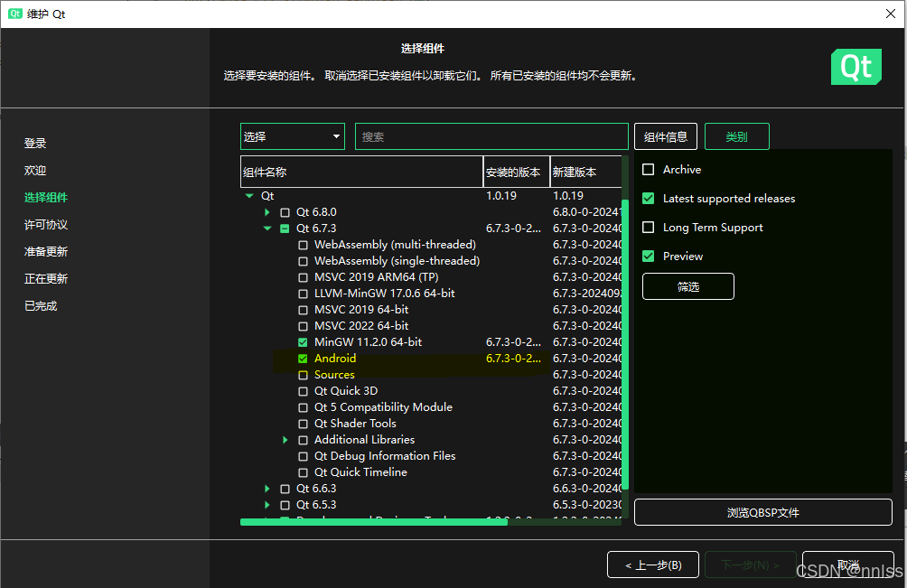The height and width of the screenshot is (588, 907).
Task: Check MSVC 2019 64-bit component
Action: (303, 310)
